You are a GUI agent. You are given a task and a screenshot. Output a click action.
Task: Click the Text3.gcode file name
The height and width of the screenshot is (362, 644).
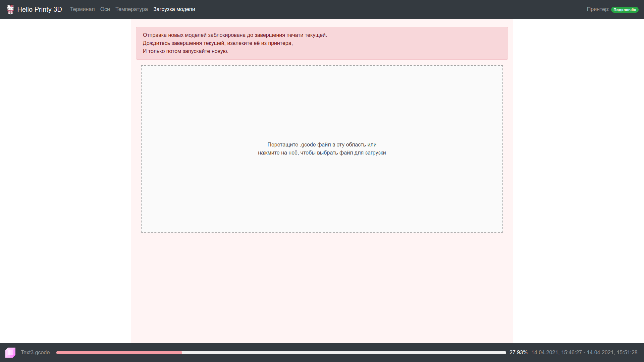[x=35, y=352]
